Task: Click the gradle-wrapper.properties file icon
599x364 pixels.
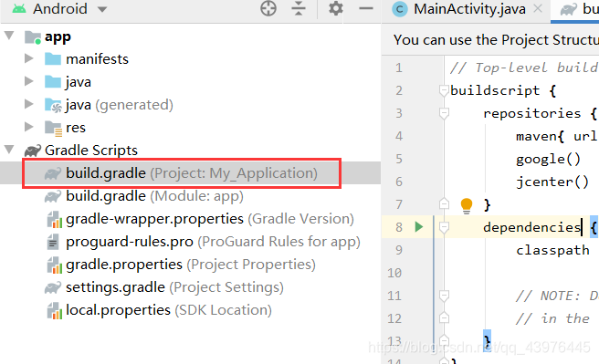Action: tap(54, 219)
